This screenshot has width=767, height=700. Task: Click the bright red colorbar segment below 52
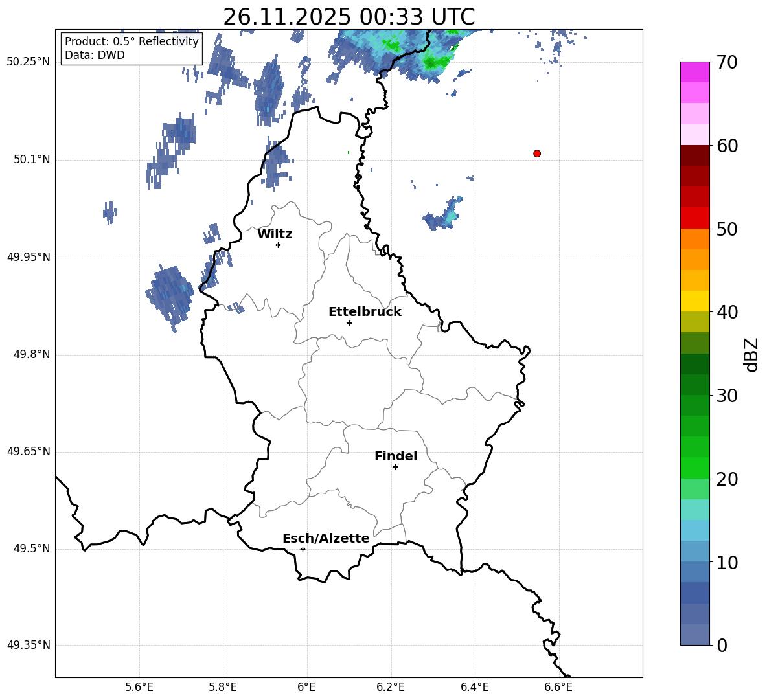pos(695,218)
